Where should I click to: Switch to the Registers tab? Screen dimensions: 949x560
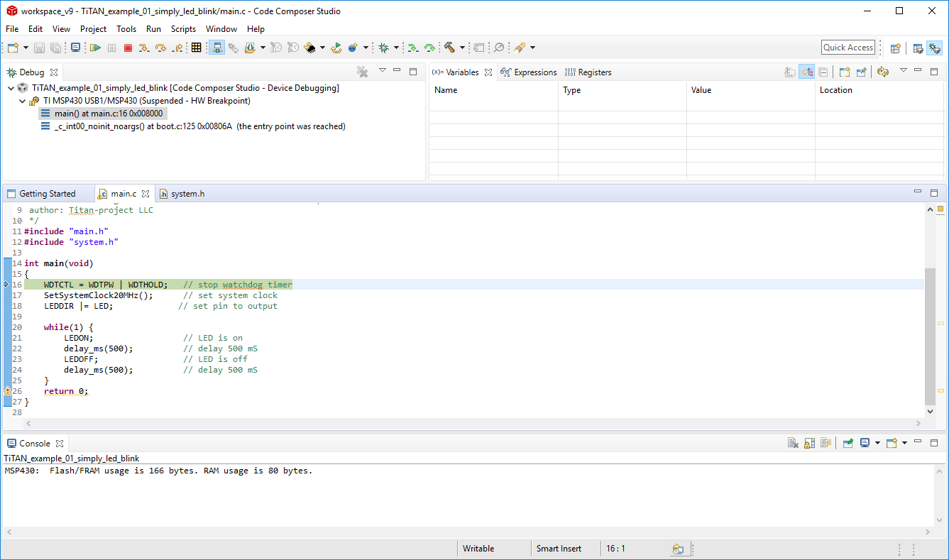point(588,72)
